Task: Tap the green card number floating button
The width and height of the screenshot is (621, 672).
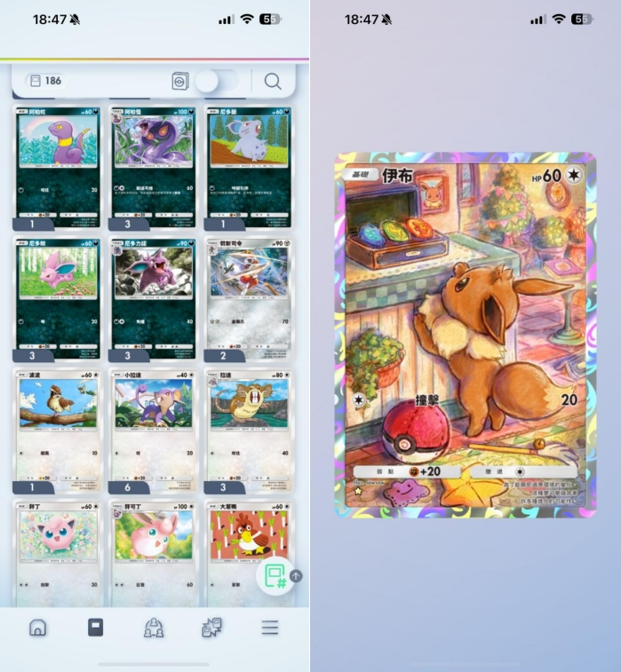Action: pyautogui.click(x=275, y=576)
